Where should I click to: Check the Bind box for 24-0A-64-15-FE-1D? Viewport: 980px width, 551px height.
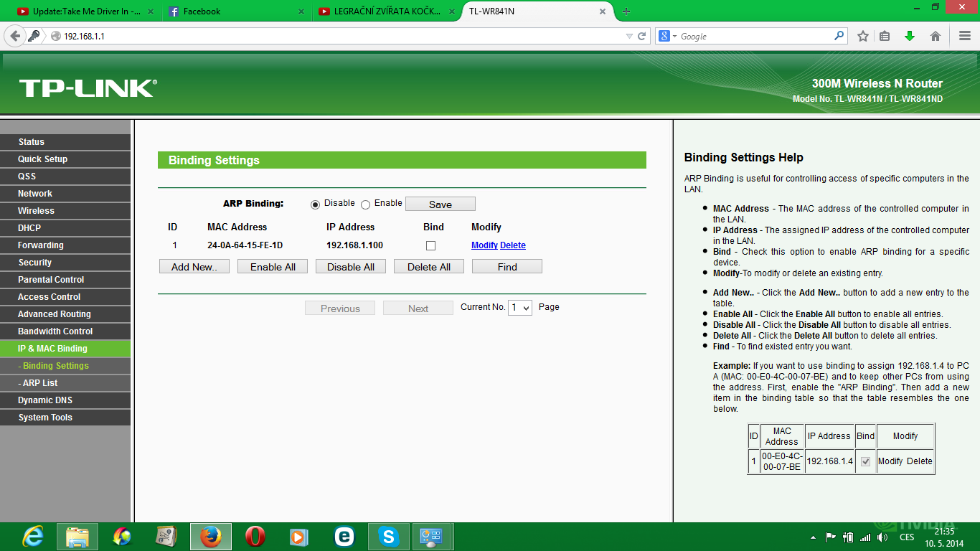430,245
